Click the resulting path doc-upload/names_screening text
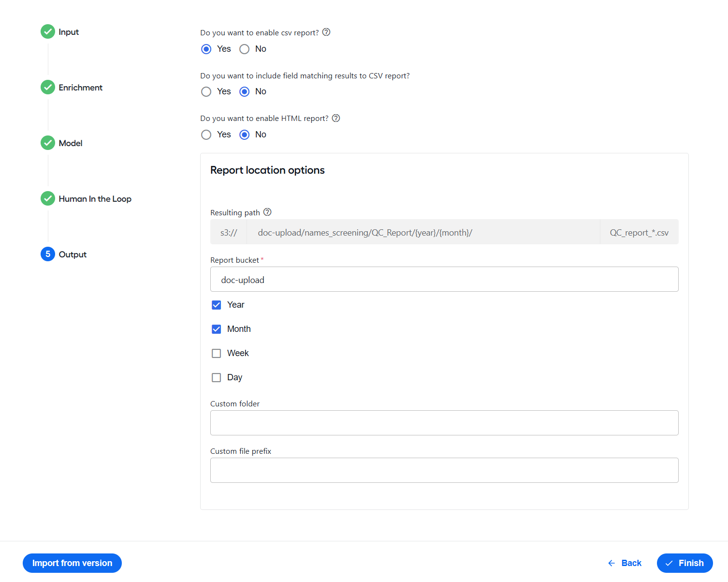728x582 pixels. coord(365,233)
